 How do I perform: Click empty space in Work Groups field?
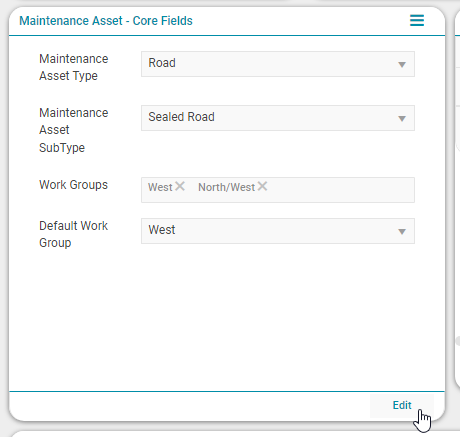coord(340,190)
